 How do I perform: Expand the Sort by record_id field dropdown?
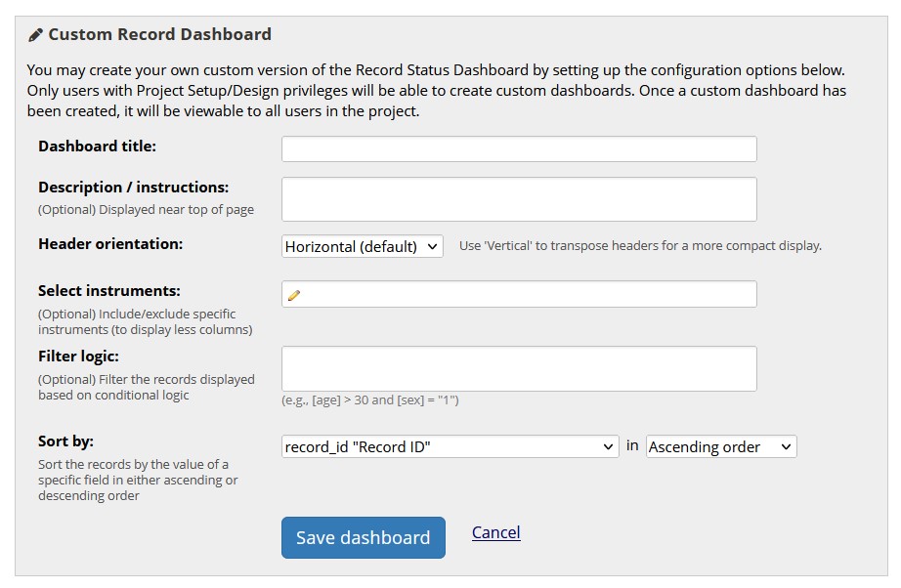[450, 447]
